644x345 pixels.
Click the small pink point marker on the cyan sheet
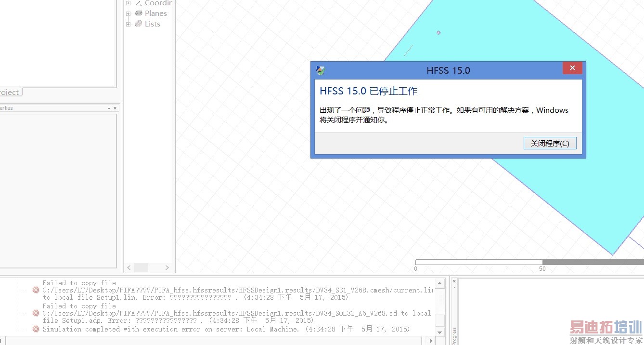tap(438, 33)
